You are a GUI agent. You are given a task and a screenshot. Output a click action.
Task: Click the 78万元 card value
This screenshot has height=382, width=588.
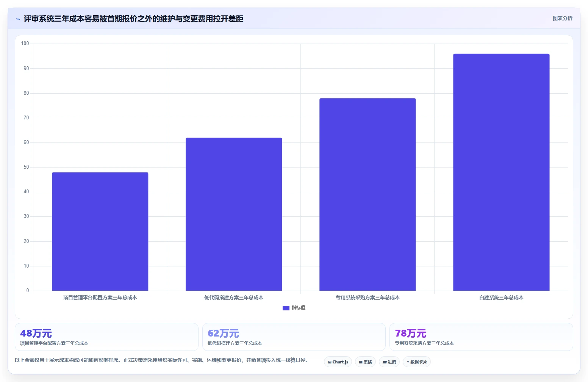(x=411, y=333)
